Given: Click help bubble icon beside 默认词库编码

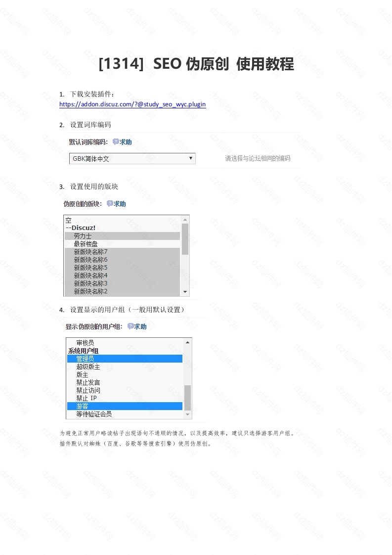Looking at the screenshot, I should pyautogui.click(x=116, y=142).
